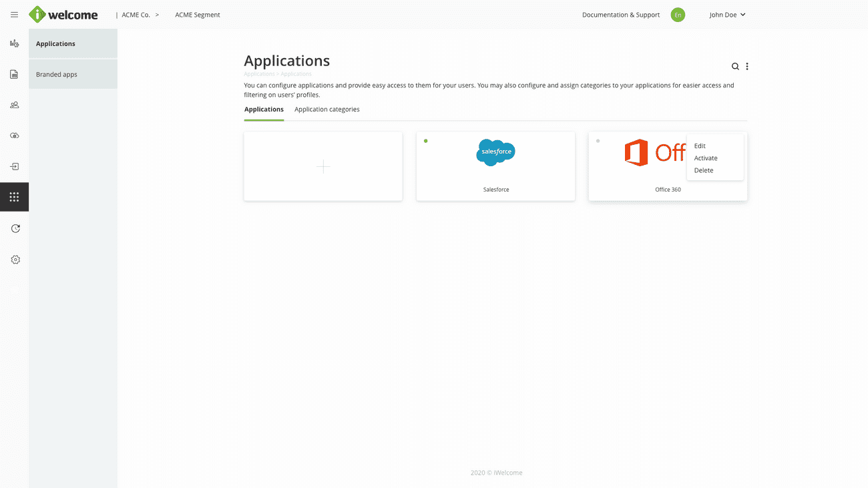Select the applications grid icon in sidebar

(x=14, y=197)
